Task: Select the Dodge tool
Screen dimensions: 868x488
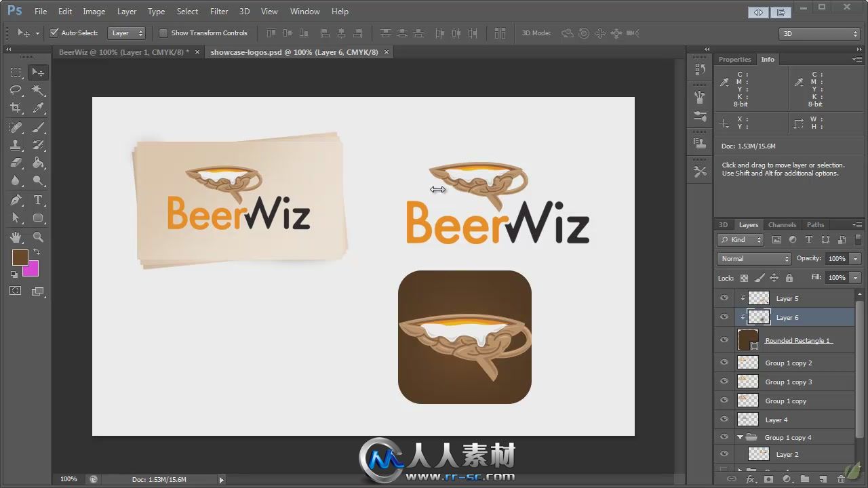Action: pos(38,181)
